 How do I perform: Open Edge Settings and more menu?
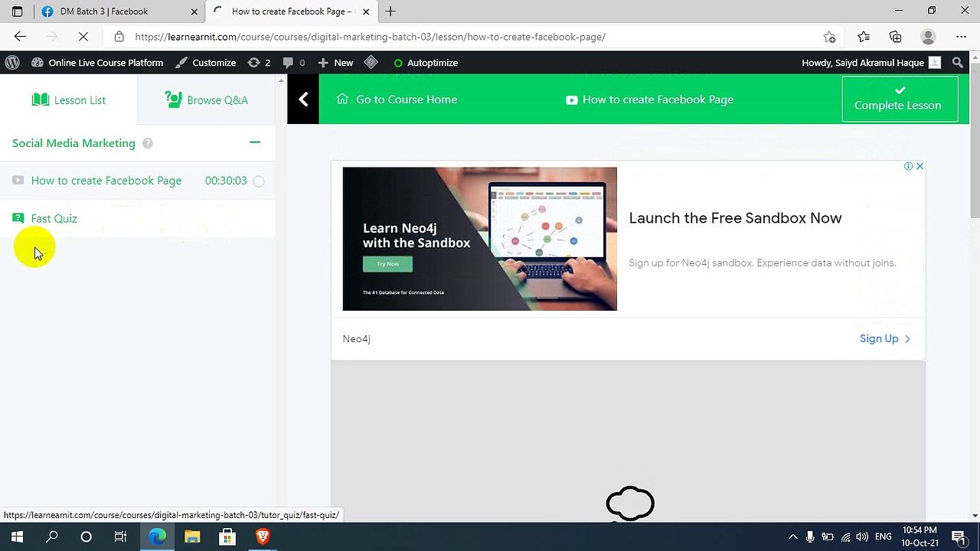(x=961, y=37)
